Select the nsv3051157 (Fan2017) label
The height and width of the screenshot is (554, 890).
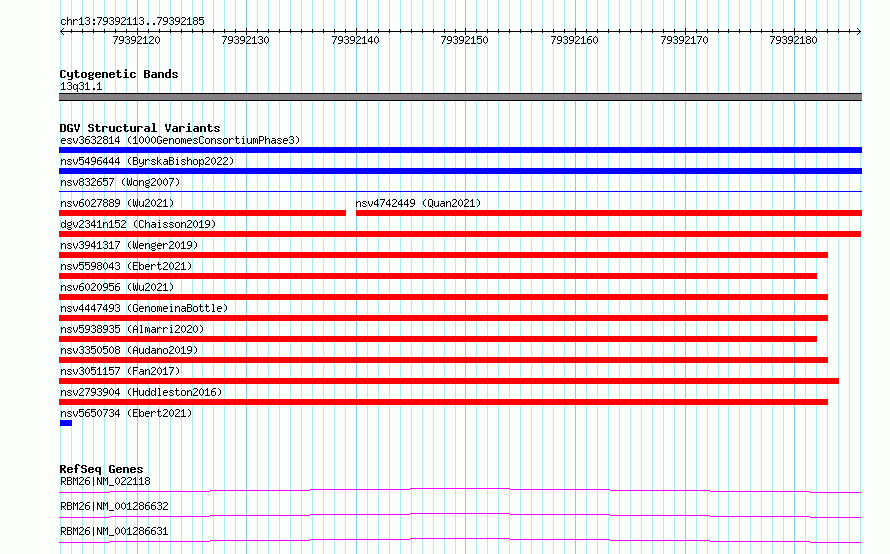[120, 371]
